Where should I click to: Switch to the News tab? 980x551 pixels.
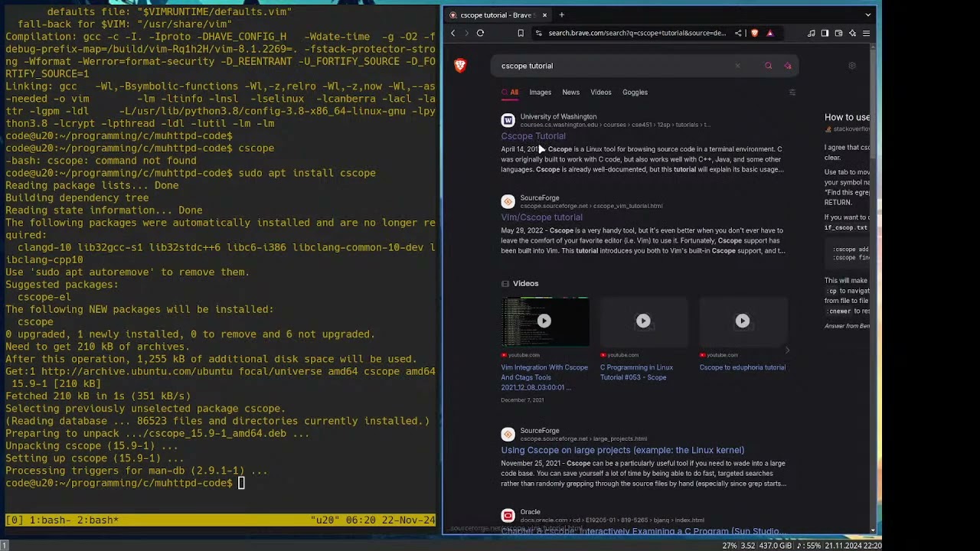(570, 92)
